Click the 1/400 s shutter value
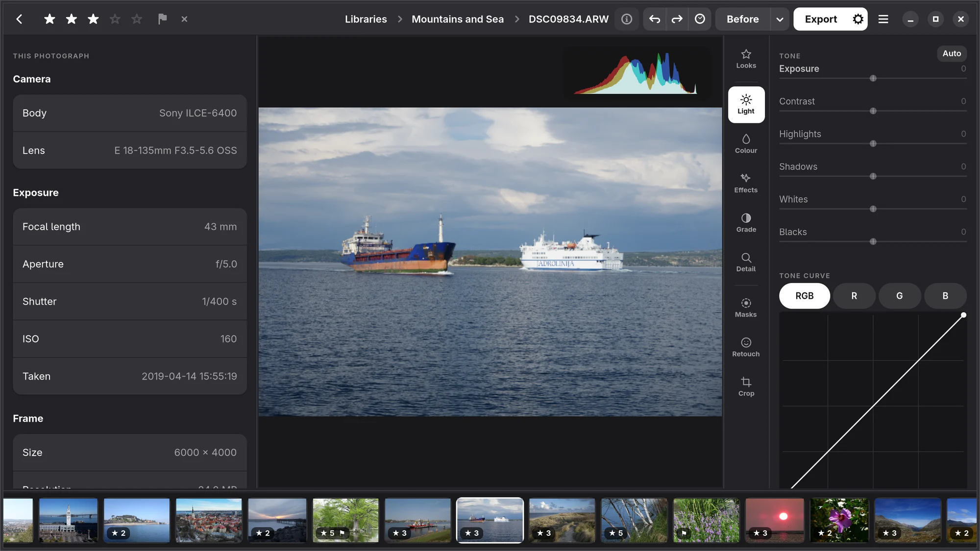The height and width of the screenshot is (551, 980). [219, 302]
